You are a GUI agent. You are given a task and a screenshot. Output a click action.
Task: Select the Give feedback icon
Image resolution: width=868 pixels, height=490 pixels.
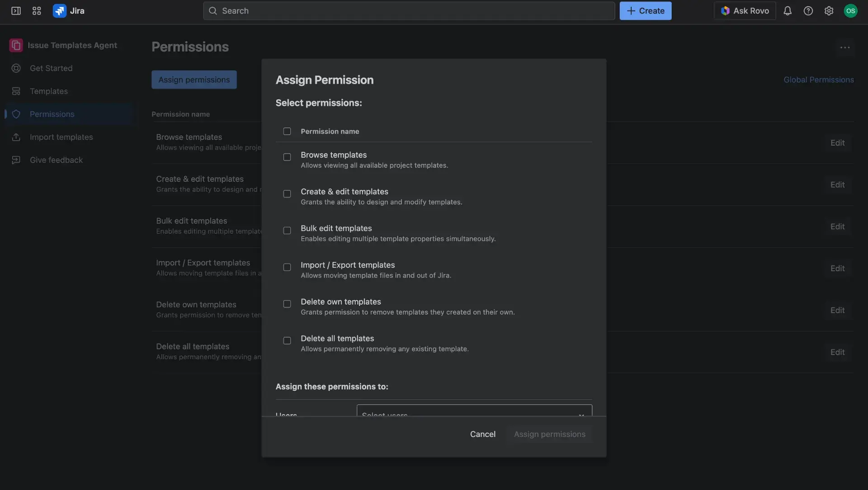pos(16,160)
